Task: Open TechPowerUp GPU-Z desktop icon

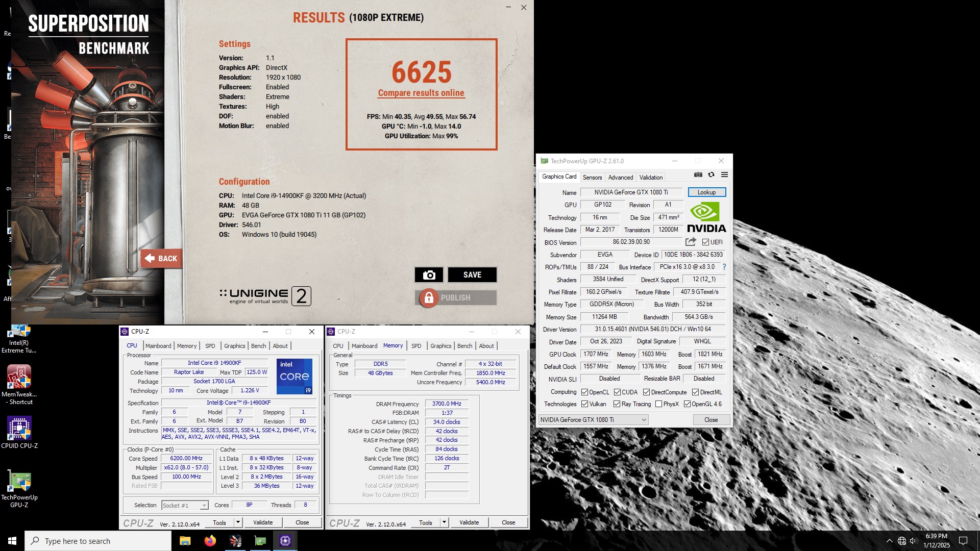Action: pos(19,489)
